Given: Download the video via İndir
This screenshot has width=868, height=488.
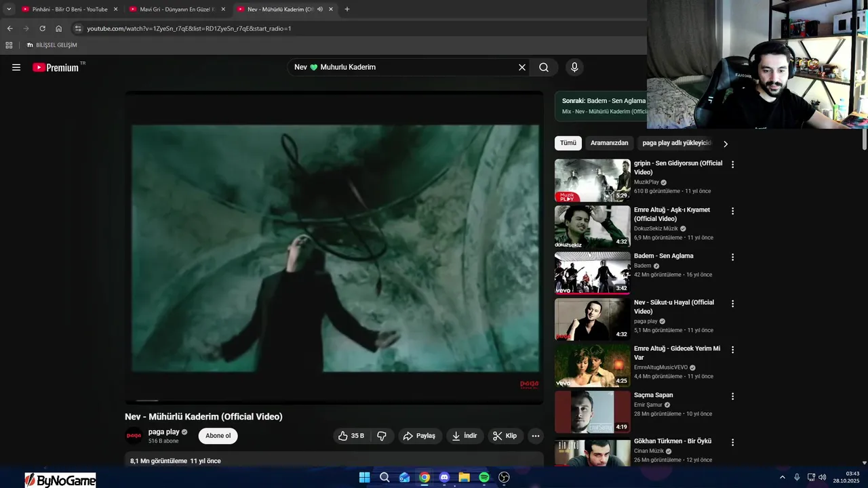Looking at the screenshot, I should coord(465,436).
